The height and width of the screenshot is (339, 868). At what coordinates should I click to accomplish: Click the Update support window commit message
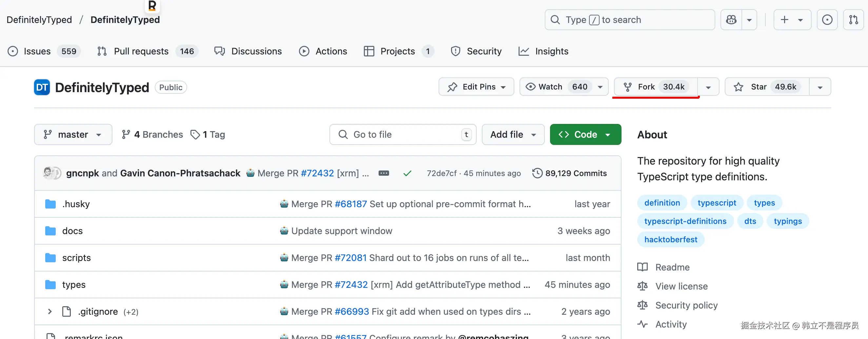(342, 231)
